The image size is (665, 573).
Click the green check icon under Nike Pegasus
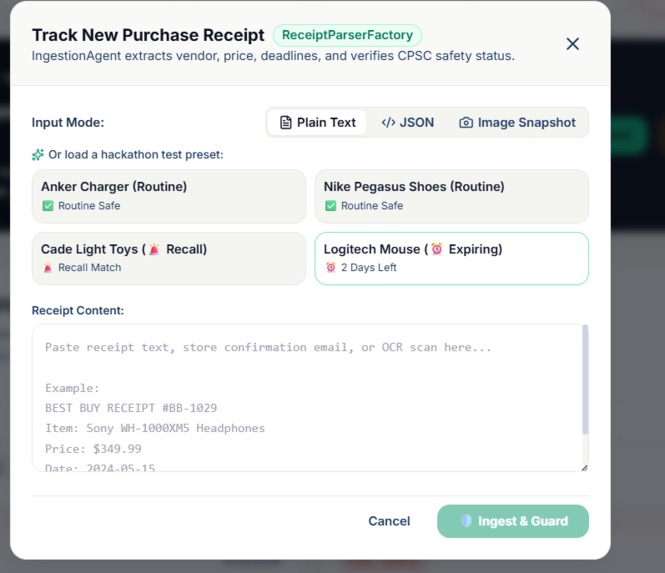point(330,206)
